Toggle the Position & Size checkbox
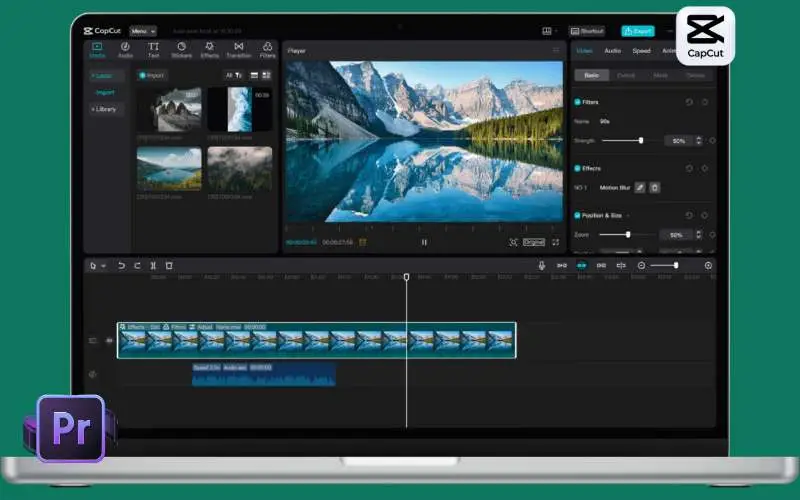800x500 pixels. click(x=578, y=215)
